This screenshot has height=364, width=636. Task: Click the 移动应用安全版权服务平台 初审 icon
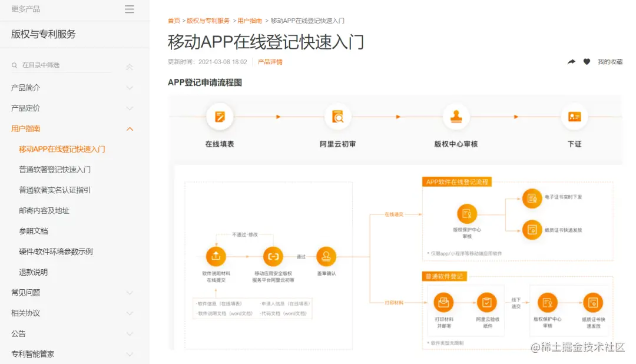coord(273,256)
